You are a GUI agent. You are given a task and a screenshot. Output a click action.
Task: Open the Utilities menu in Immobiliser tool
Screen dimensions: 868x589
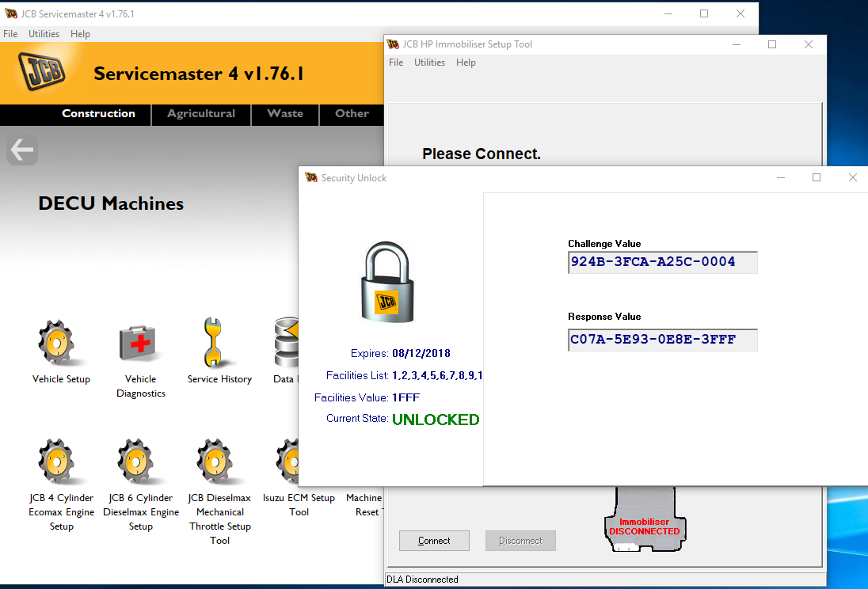pos(429,62)
